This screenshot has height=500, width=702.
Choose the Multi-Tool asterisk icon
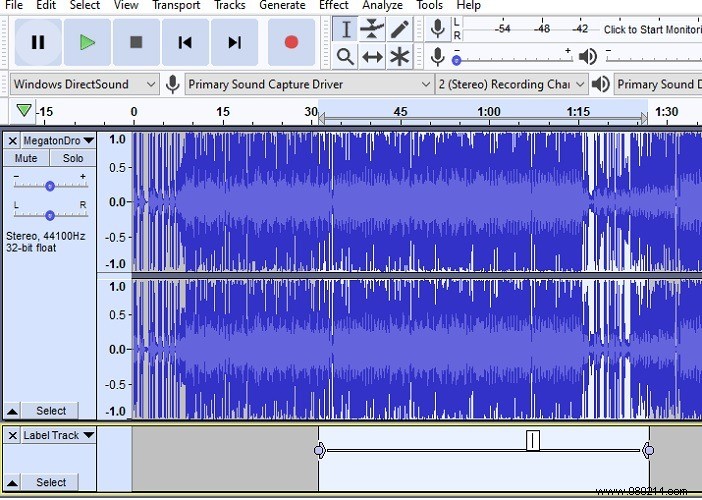coord(399,57)
